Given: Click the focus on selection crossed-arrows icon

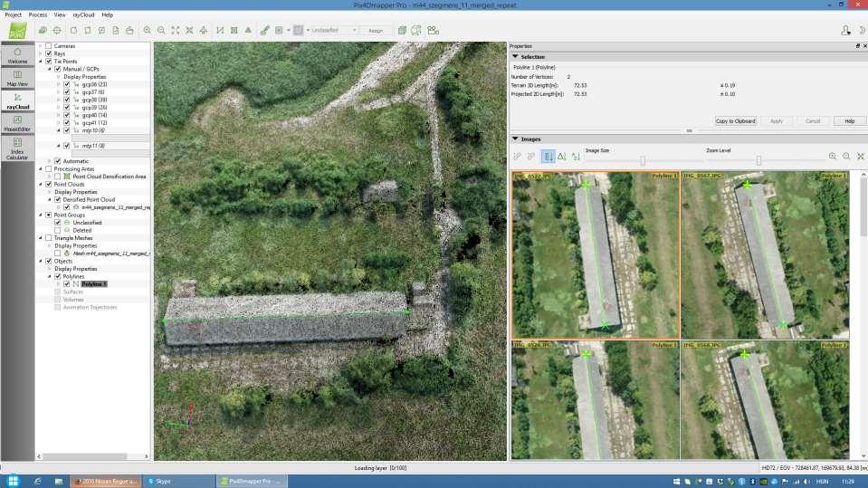Looking at the screenshot, I should click(x=189, y=31).
